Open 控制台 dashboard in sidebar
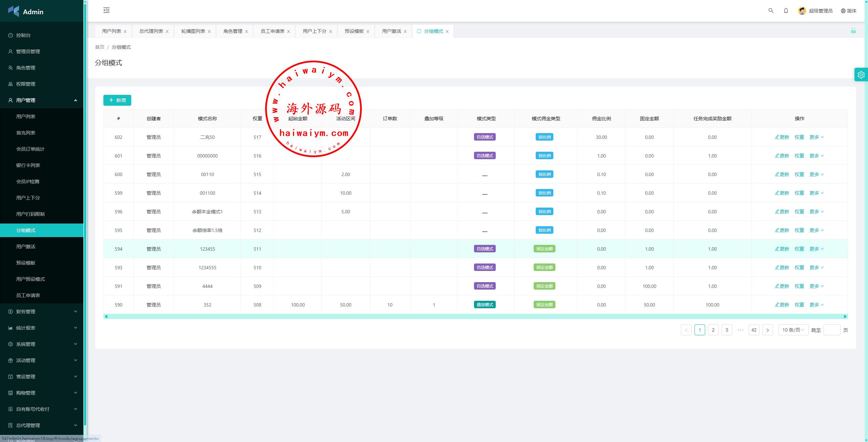 click(23, 35)
